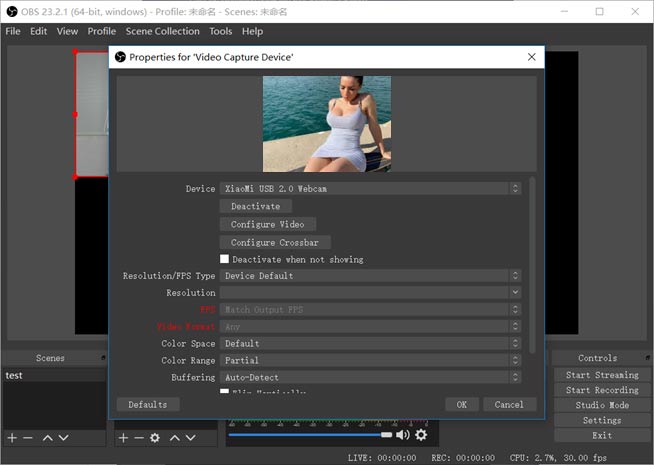Click OBS logo in main window title
This screenshot has height=465, width=654.
(x=12, y=12)
